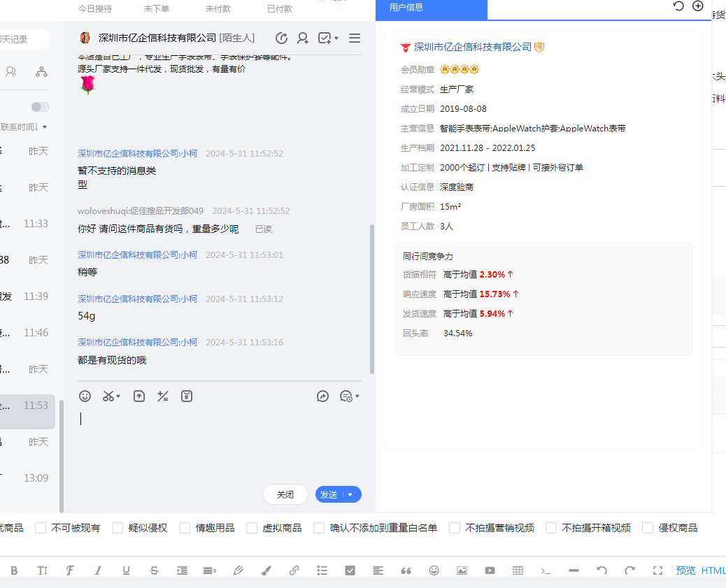Click the yuan payment icon in chat toolbar
Screen dimensions: 726x588
[x=187, y=396]
